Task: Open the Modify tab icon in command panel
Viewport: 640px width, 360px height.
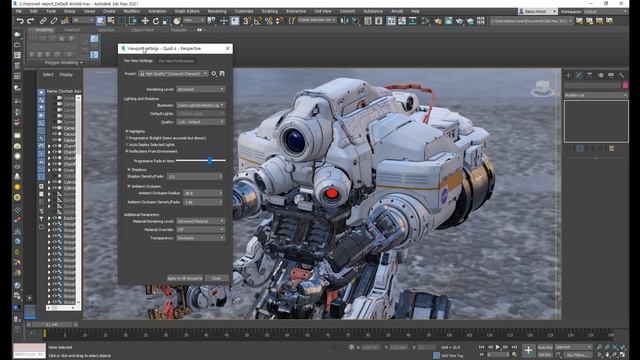Action: 579,75
